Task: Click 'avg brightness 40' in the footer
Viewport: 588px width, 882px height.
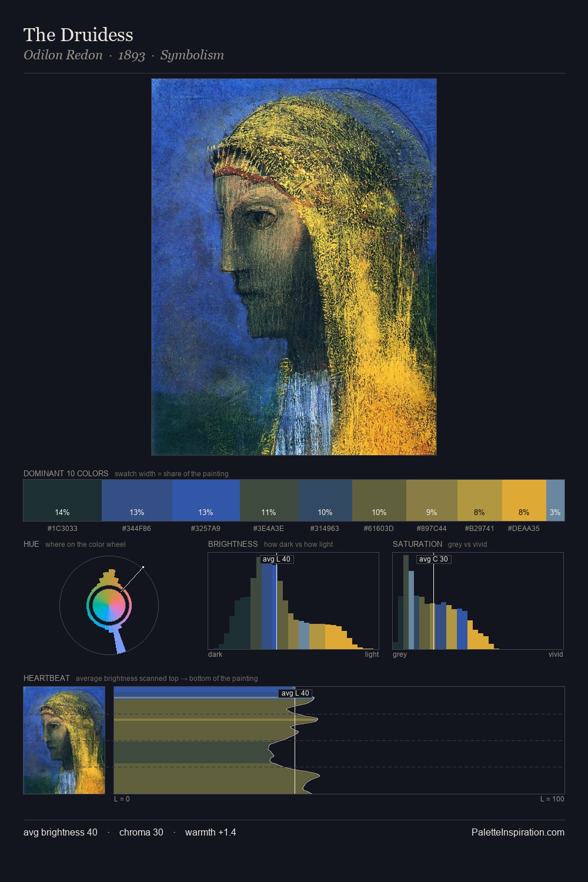Action: (x=61, y=832)
